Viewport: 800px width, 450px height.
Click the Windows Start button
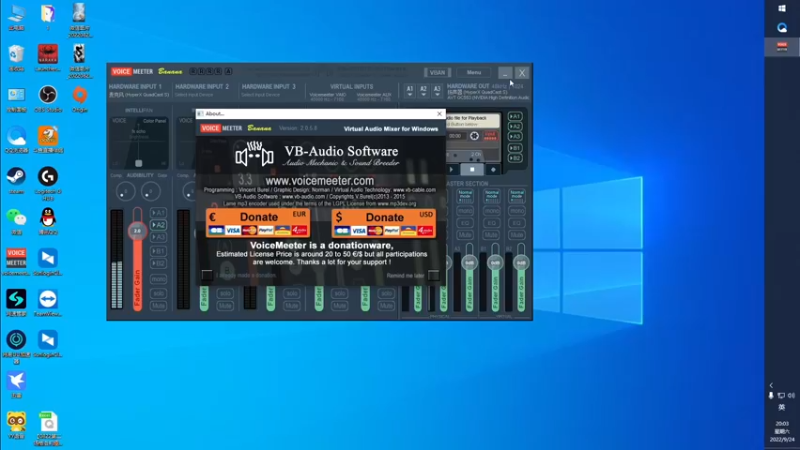pyautogui.click(x=782, y=8)
